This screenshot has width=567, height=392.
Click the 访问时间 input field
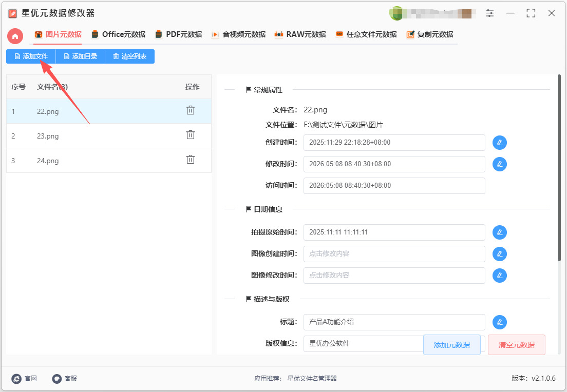394,186
